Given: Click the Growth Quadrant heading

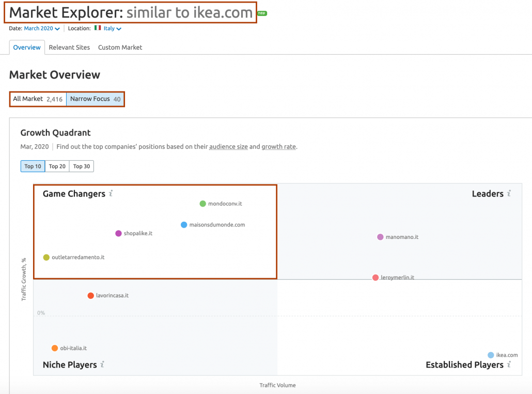Looking at the screenshot, I should coord(56,133).
